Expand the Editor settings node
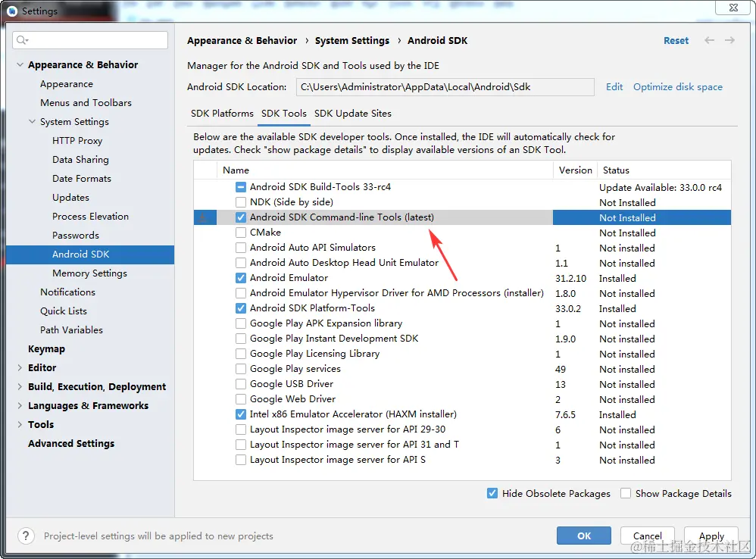756x559 pixels. [20, 367]
